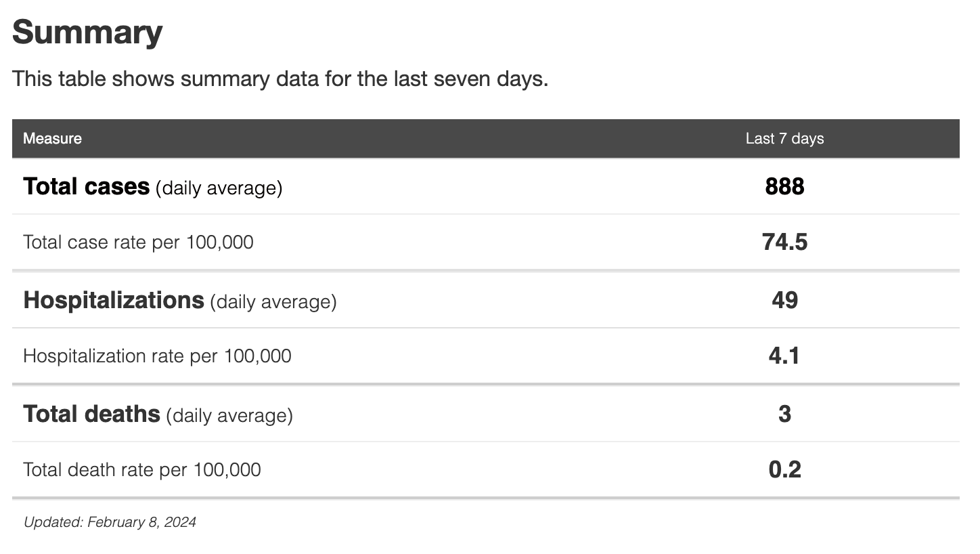Select the Last 7 days column header
The image size is (980, 554).
(x=784, y=139)
